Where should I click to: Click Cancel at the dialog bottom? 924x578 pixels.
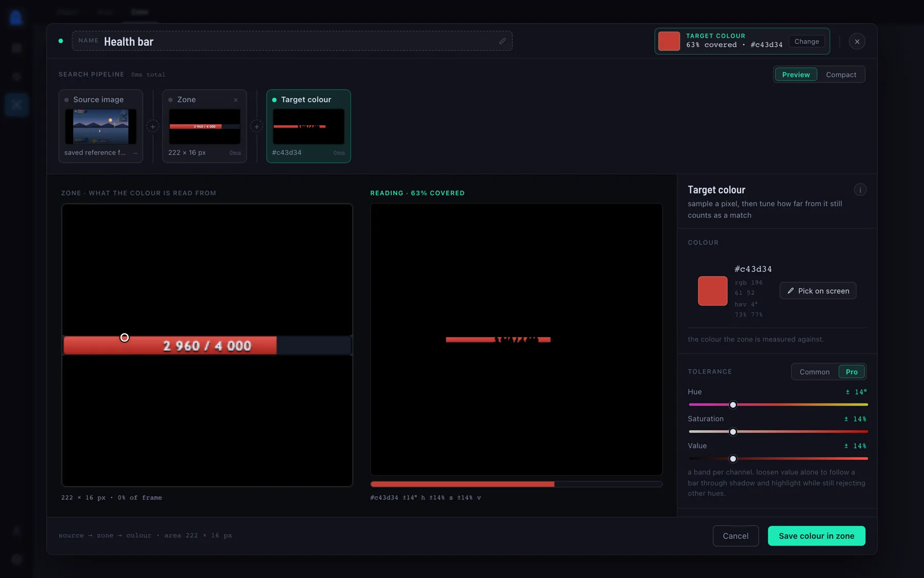pos(736,536)
